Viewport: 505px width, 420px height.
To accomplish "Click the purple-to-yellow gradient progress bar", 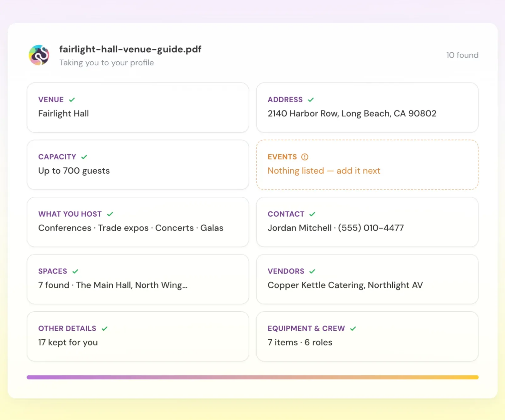I will click(x=252, y=377).
